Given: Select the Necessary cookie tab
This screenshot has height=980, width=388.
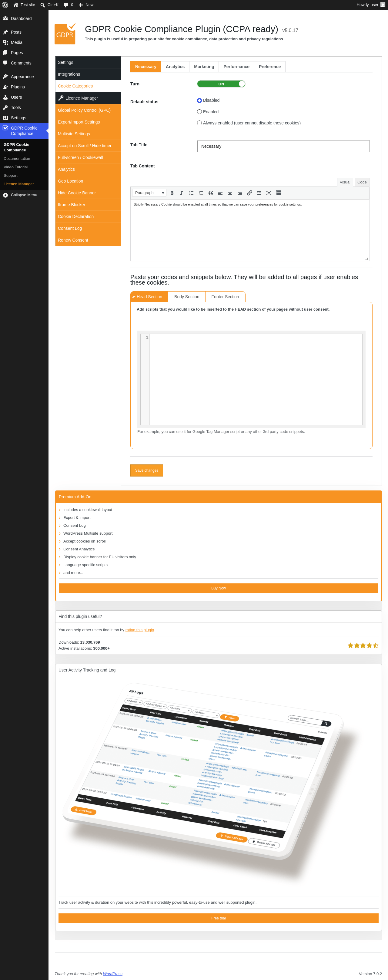Looking at the screenshot, I should click(146, 67).
